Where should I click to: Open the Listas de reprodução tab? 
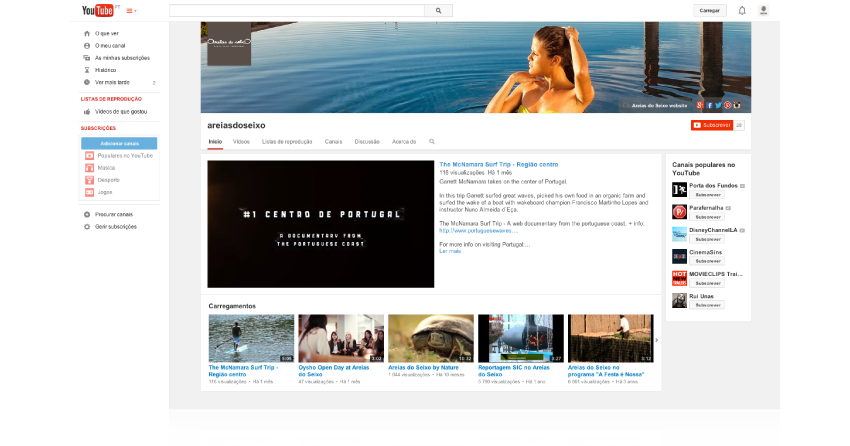[x=287, y=142]
